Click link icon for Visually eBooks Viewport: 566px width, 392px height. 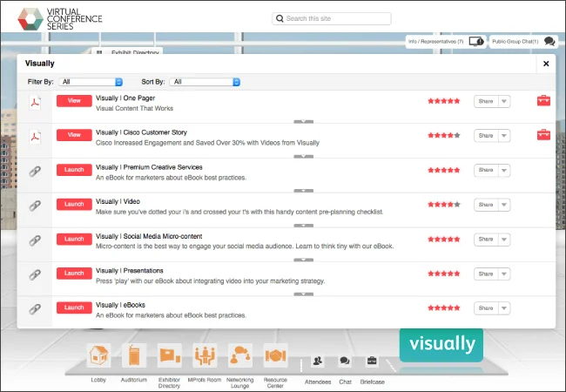[35, 309]
